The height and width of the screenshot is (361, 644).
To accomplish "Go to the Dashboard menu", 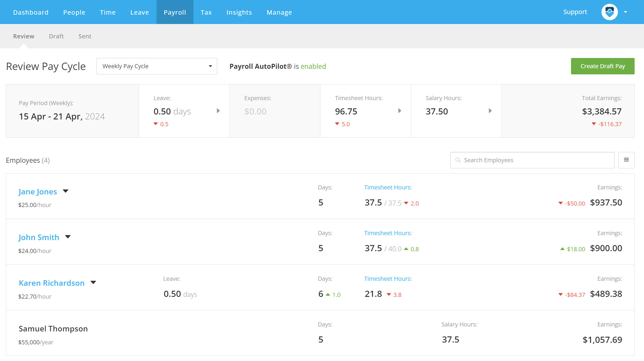I will pyautogui.click(x=31, y=12).
